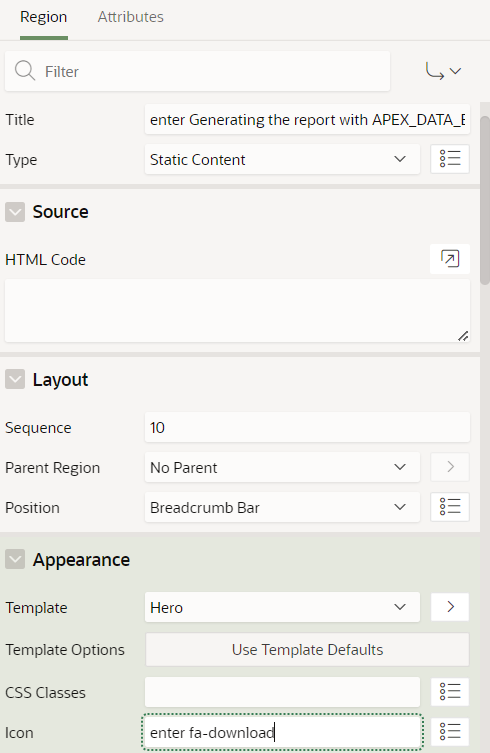This screenshot has height=753, width=490.
Task: Open the Type list-of-values icon
Action: pyautogui.click(x=450, y=159)
